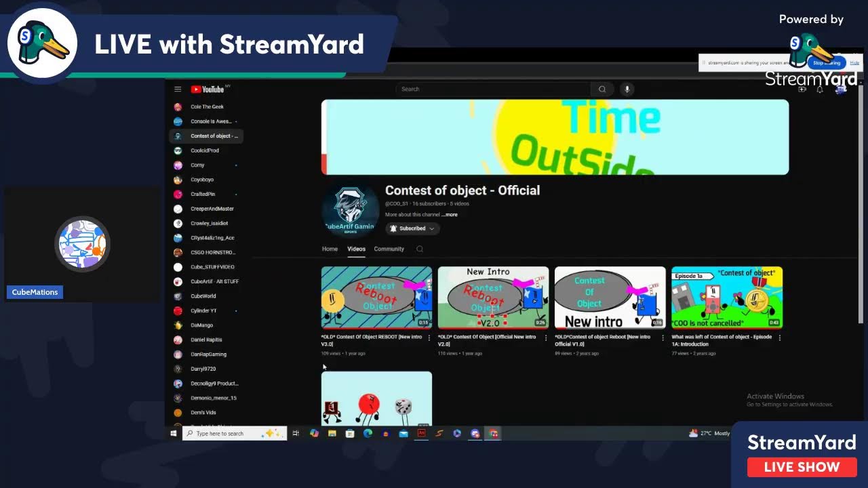Open the YouTube hamburger guide menu
Image resolution: width=868 pixels, height=488 pixels.
pyautogui.click(x=178, y=89)
